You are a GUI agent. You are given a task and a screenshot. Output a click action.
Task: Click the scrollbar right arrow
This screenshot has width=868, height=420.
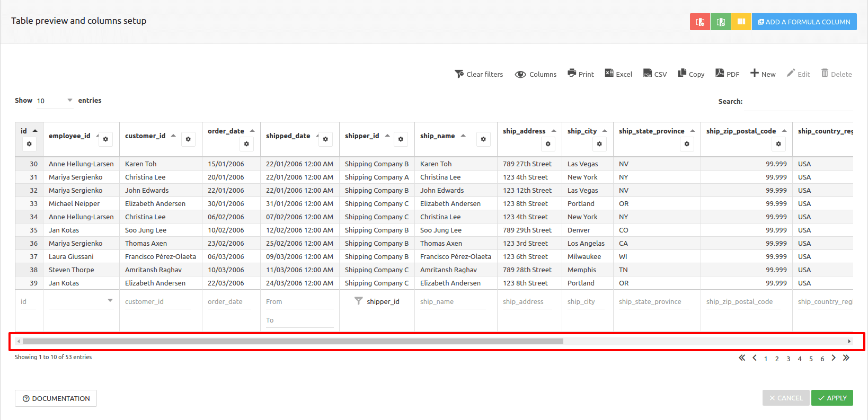849,342
